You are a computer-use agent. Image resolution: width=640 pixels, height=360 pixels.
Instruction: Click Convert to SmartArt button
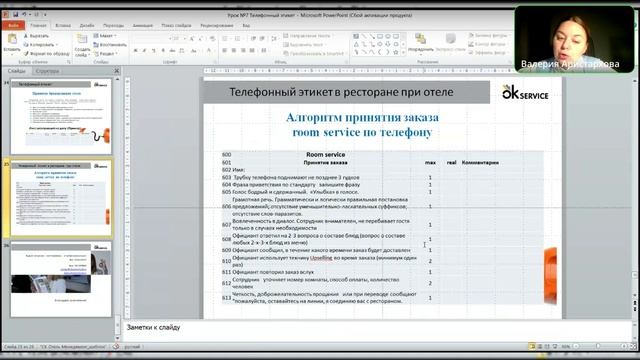click(313, 53)
